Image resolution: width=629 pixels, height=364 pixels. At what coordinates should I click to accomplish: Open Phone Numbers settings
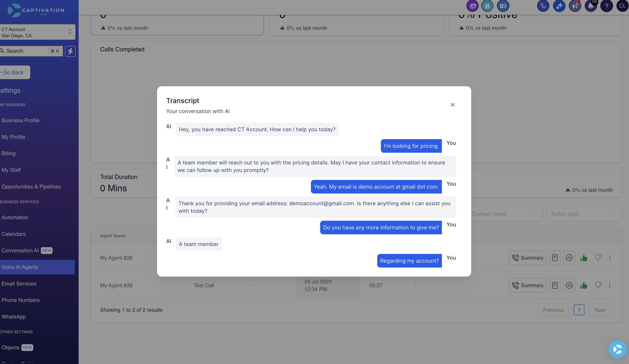[x=20, y=300]
